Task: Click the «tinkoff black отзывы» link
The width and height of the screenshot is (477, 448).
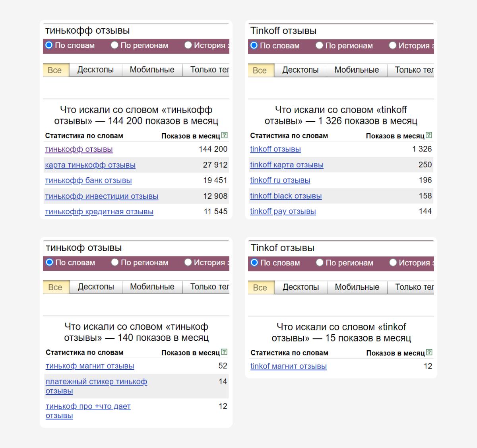Action: [x=286, y=196]
